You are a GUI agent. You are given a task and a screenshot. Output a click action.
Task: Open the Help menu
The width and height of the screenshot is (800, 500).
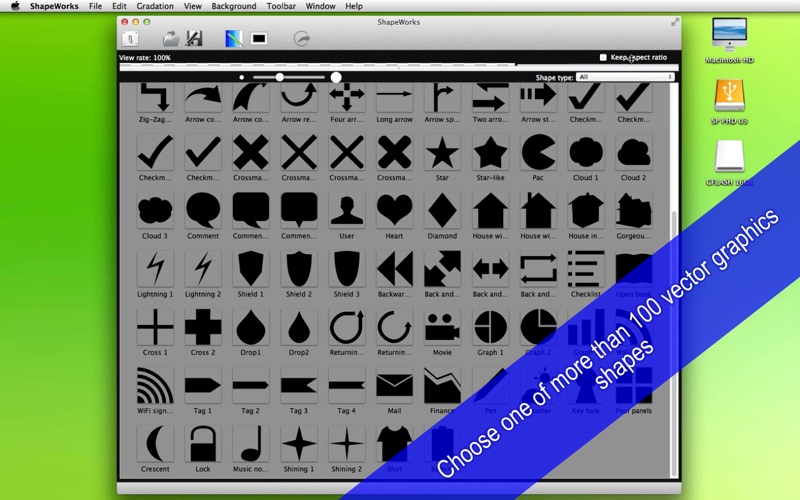[354, 6]
